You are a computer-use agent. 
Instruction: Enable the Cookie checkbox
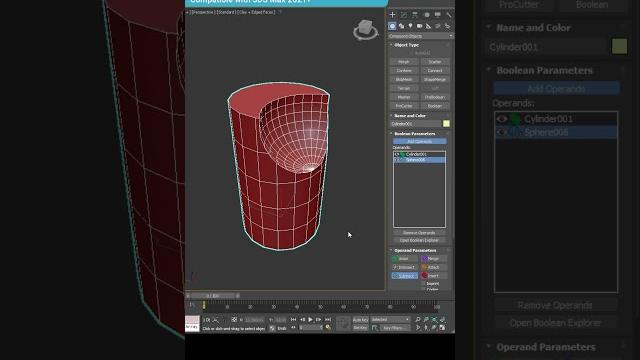tap(423, 289)
